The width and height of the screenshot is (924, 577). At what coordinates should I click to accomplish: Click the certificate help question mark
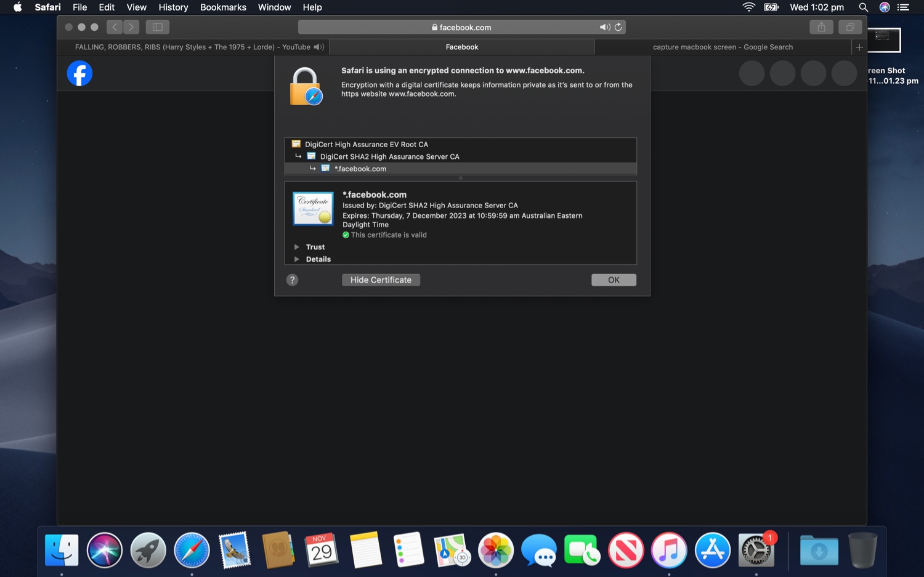pos(293,280)
